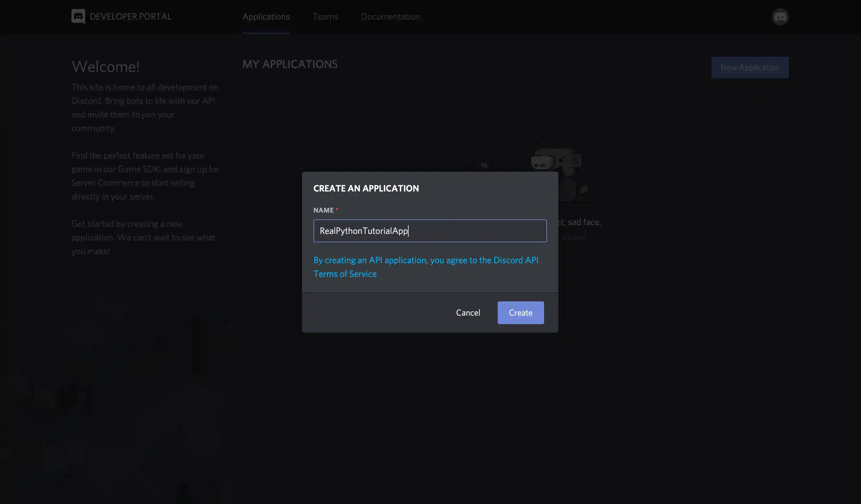Image resolution: width=861 pixels, height=504 pixels.
Task: Click the New Application button
Action: [x=750, y=67]
